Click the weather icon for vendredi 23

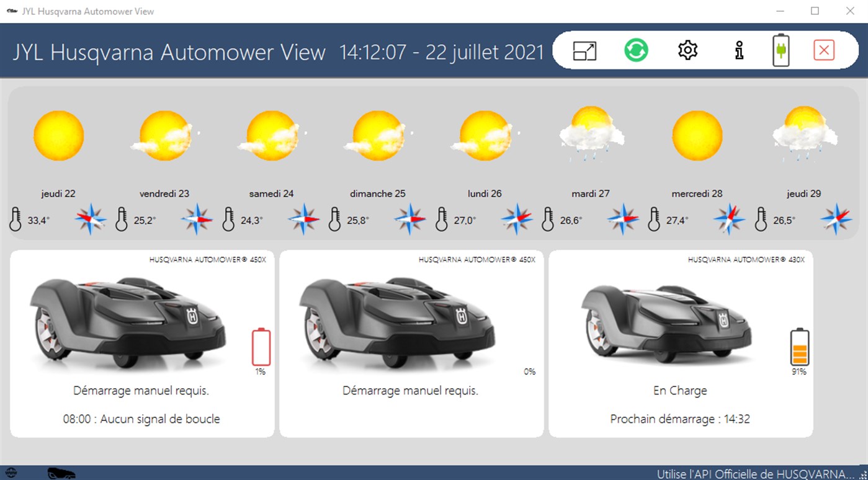click(165, 135)
